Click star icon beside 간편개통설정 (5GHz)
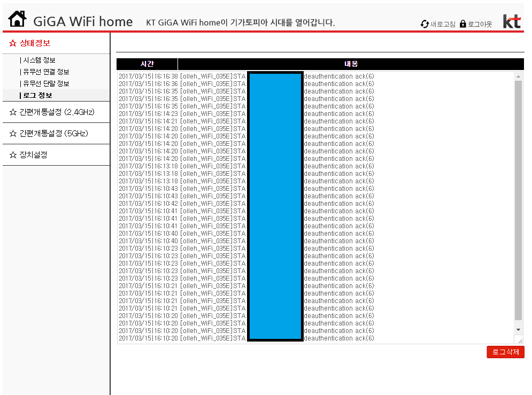The height and width of the screenshot is (395, 532). 13,133
